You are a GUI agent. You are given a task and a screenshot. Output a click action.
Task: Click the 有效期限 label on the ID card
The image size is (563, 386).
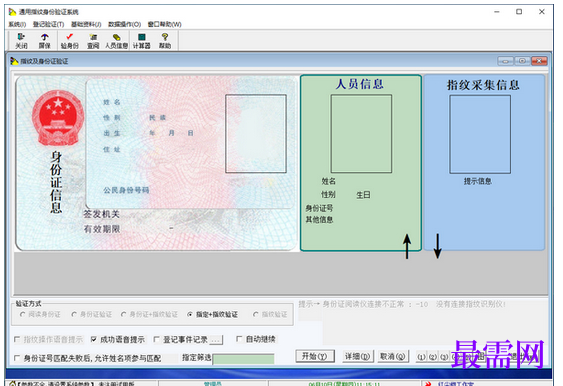[102, 229]
